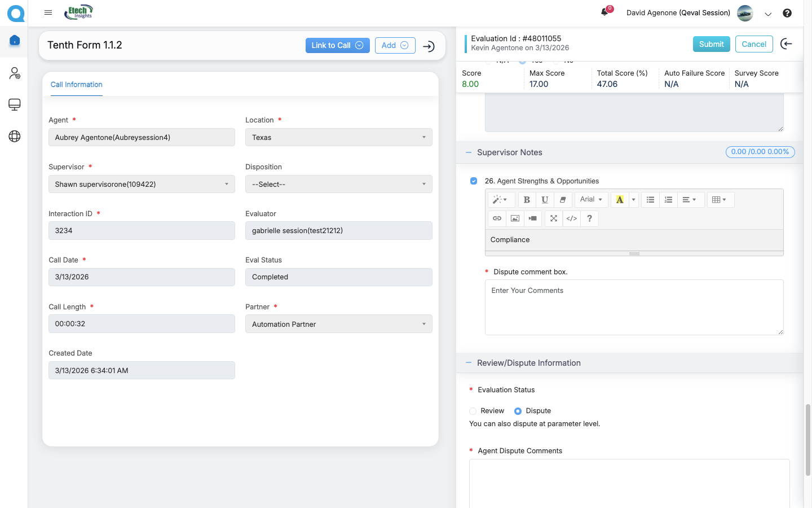Open the hamburger navigation menu
The image size is (812, 508).
[x=48, y=12]
